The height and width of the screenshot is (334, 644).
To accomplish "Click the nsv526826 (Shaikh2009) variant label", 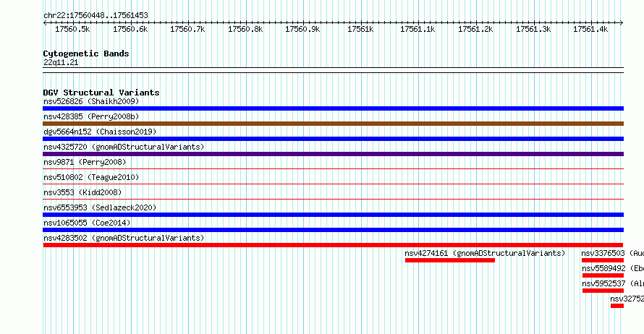I will tap(91, 101).
